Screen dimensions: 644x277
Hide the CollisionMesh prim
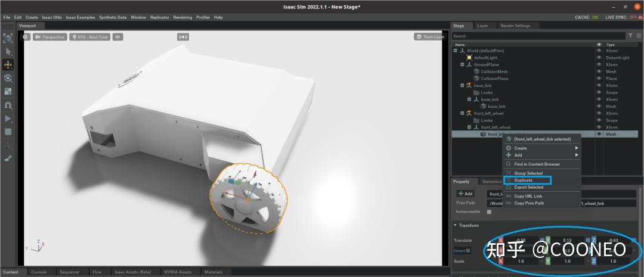click(599, 72)
